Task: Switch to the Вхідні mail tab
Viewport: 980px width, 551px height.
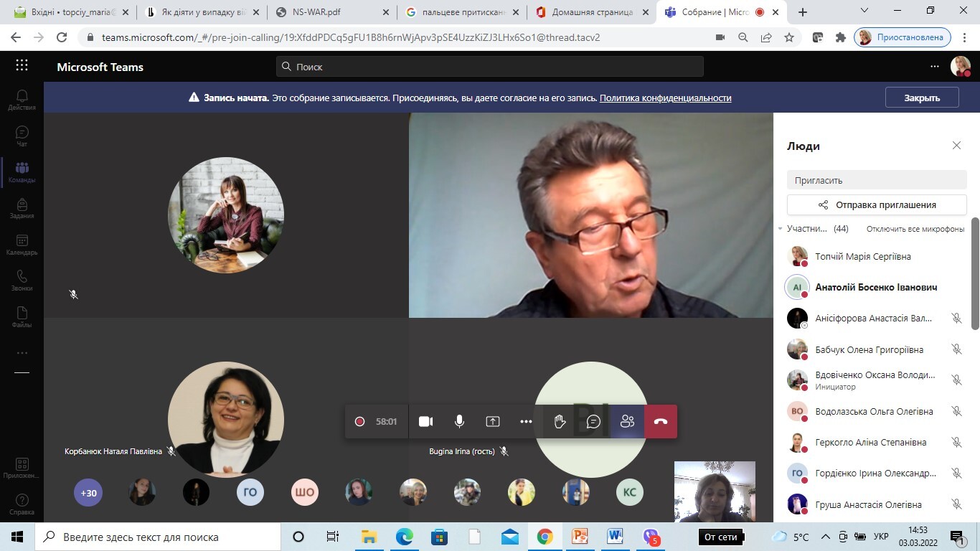Action: pos(70,12)
